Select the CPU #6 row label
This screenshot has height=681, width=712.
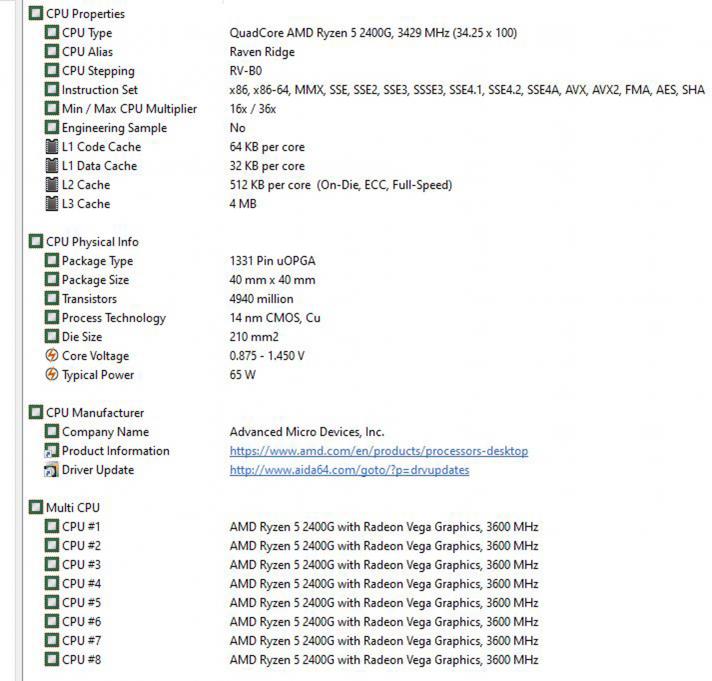tap(81, 622)
